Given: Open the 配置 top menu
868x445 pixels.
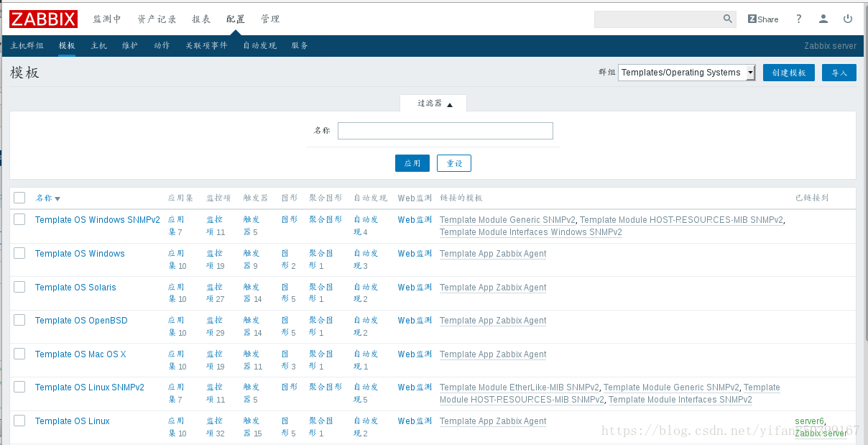Looking at the screenshot, I should pyautogui.click(x=235, y=19).
